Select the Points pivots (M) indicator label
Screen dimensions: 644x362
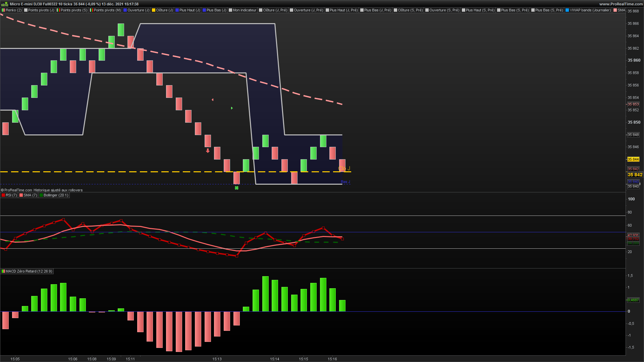[107, 10]
